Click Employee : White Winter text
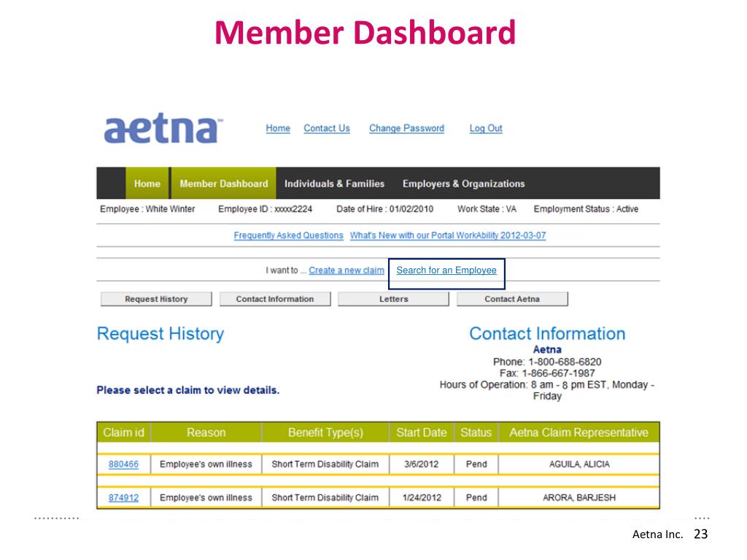The image size is (747, 560). tap(147, 209)
